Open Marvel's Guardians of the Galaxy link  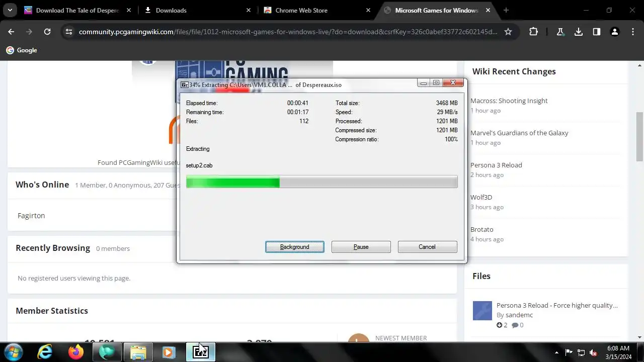click(x=519, y=133)
